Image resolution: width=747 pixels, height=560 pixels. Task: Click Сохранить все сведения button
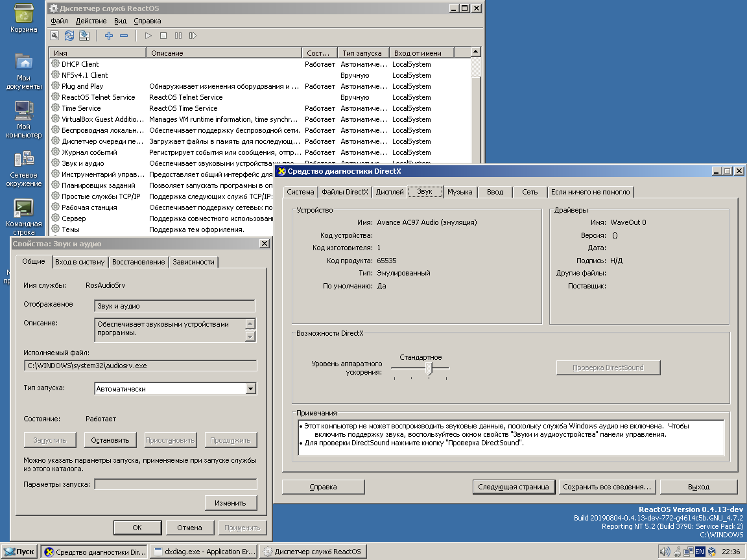[x=607, y=487]
